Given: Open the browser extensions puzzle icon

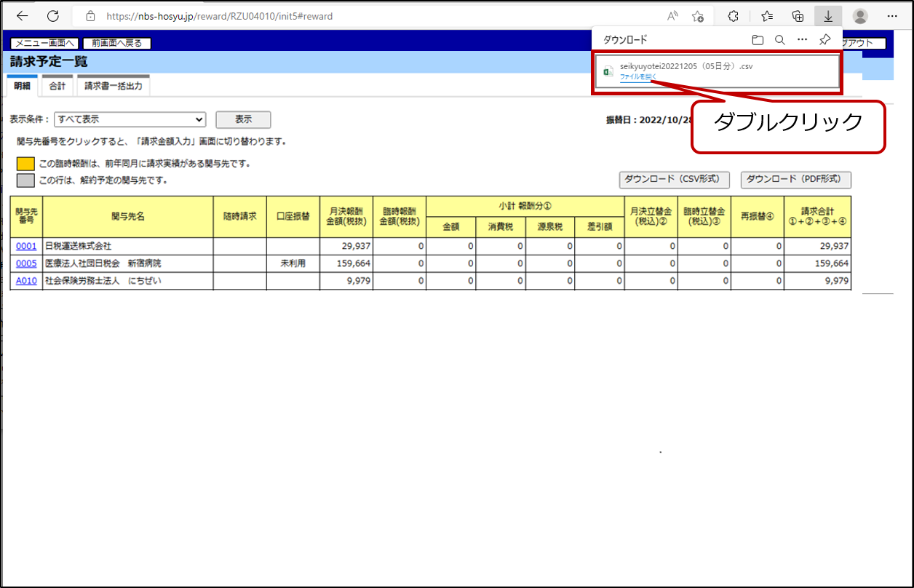Looking at the screenshot, I should click(x=734, y=16).
